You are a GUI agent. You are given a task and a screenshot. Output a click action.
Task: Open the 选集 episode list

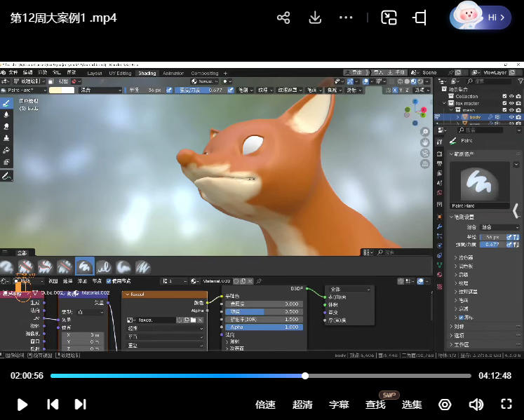[412, 405]
